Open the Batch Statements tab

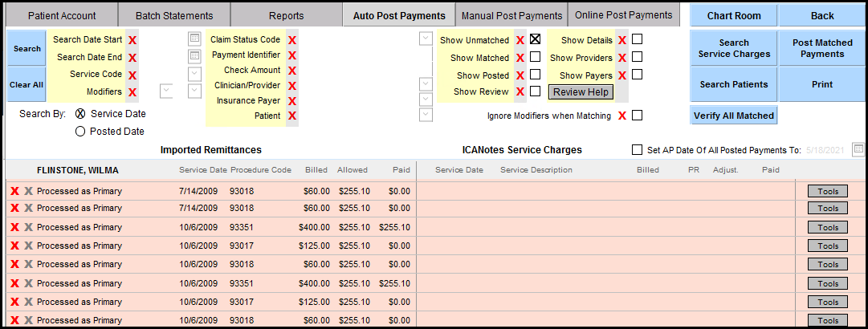pyautogui.click(x=174, y=15)
